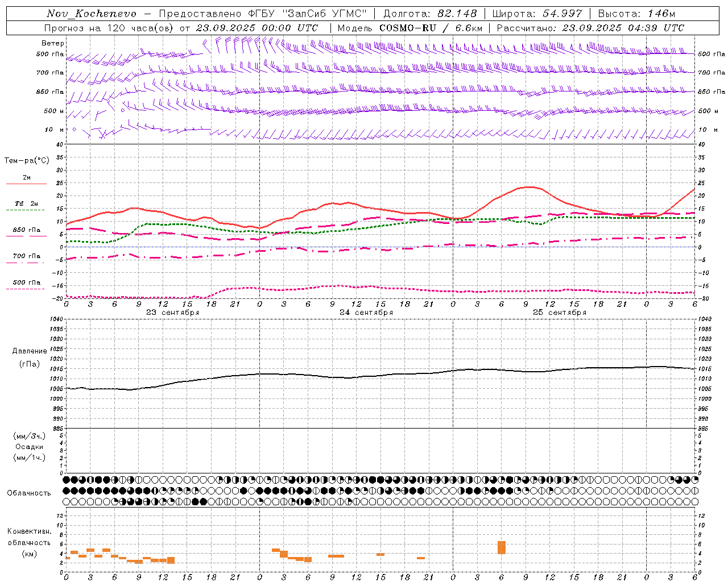
Task: Click the Конвективн. convective cloud label
Action: click(29, 531)
